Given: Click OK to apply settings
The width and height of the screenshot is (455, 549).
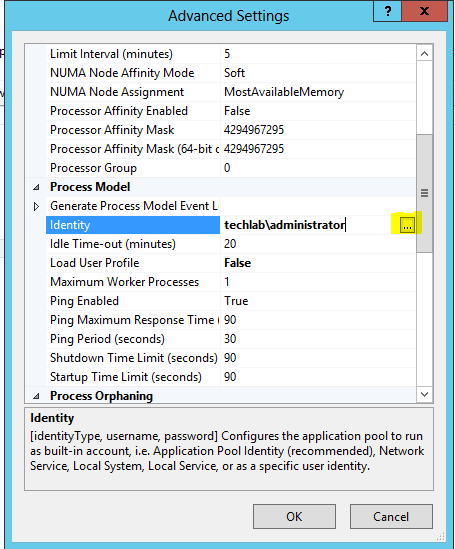Looking at the screenshot, I should click(294, 516).
